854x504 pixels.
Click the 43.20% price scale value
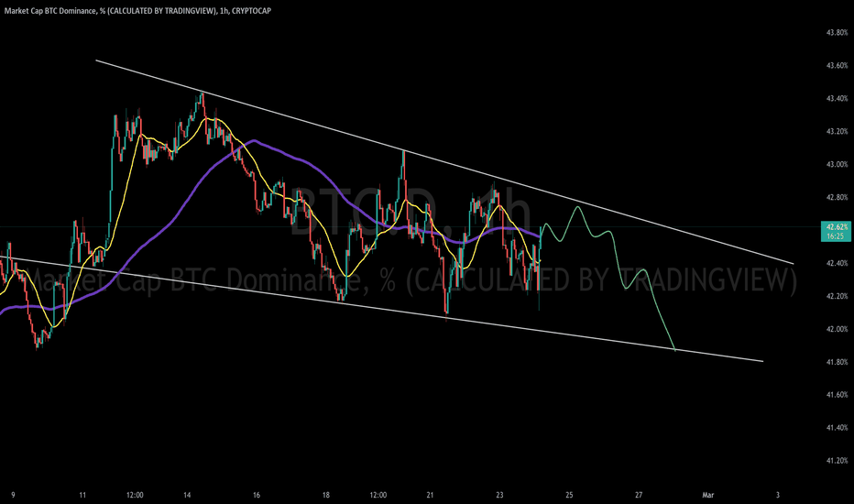(x=838, y=131)
